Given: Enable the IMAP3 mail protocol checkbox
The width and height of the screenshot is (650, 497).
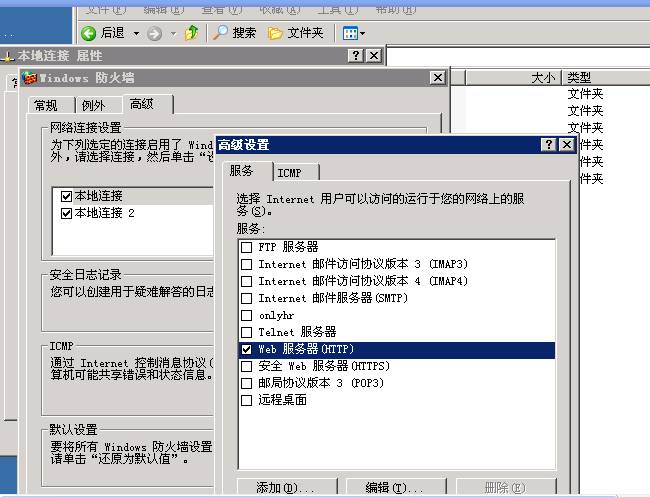Looking at the screenshot, I should (247, 264).
